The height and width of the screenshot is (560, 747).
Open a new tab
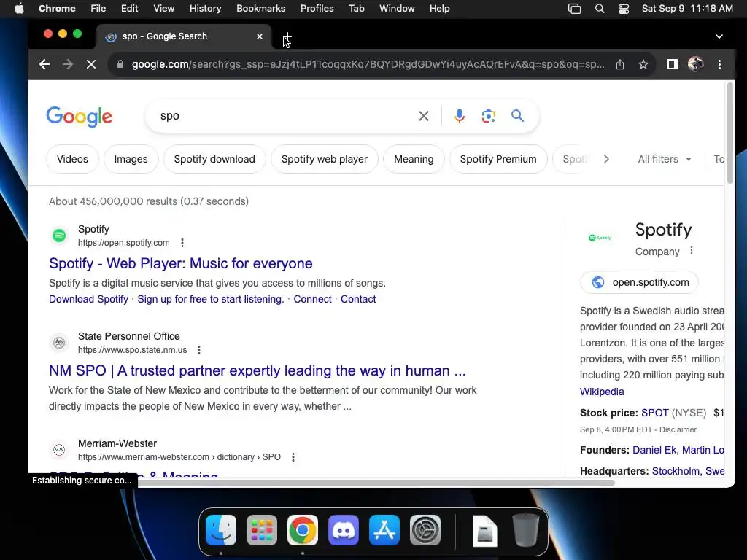pos(287,36)
